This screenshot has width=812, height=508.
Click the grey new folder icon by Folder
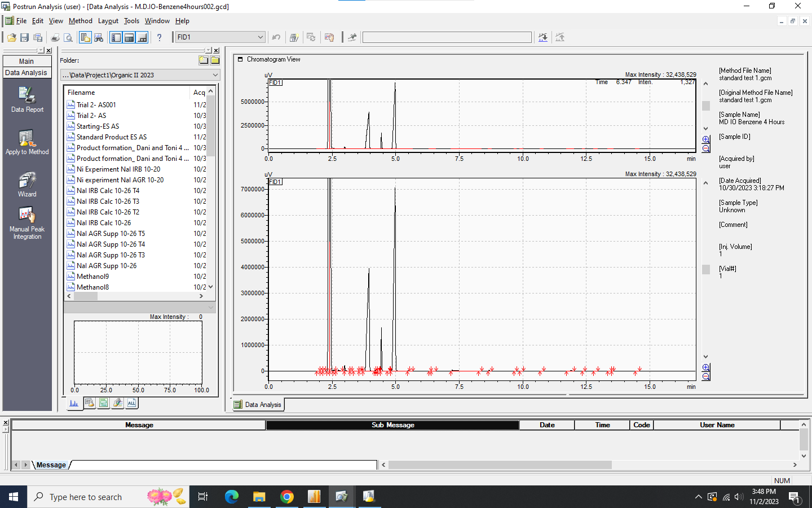204,60
